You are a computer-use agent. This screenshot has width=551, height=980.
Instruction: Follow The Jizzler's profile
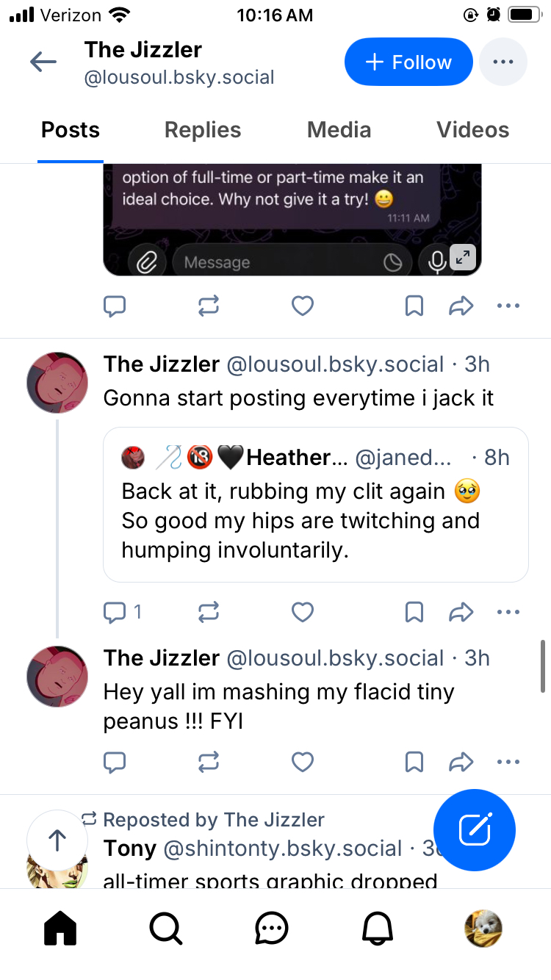408,62
